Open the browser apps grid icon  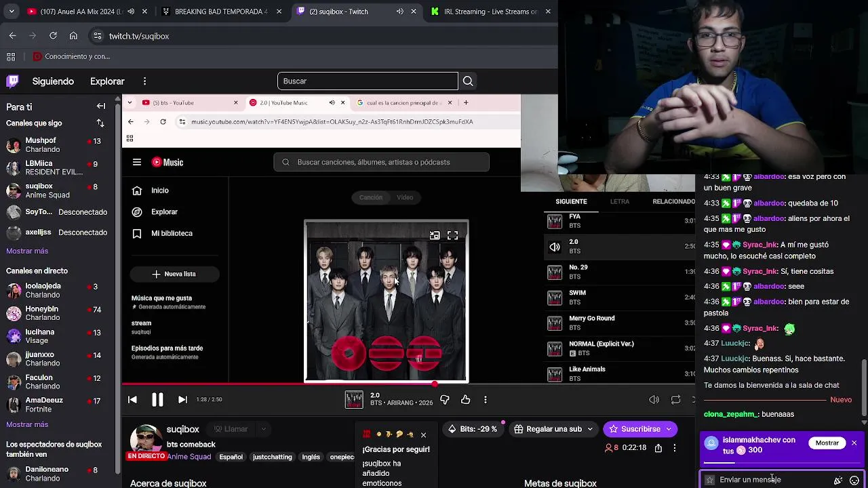pyautogui.click(x=11, y=57)
